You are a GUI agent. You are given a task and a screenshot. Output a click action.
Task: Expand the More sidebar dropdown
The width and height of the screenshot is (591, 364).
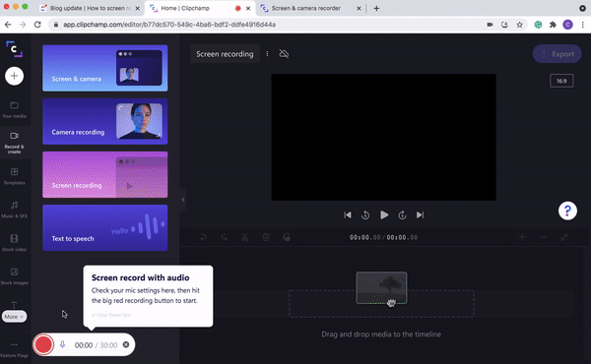tap(15, 317)
